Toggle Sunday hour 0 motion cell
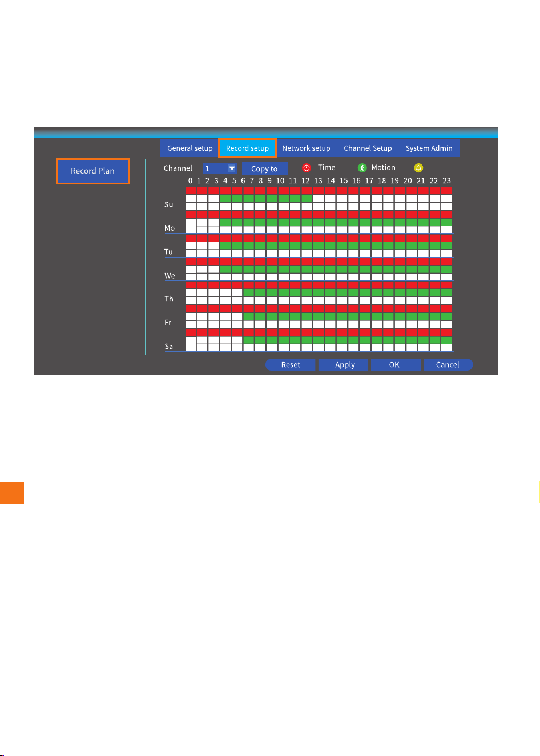The width and height of the screenshot is (540, 756). pos(191,198)
